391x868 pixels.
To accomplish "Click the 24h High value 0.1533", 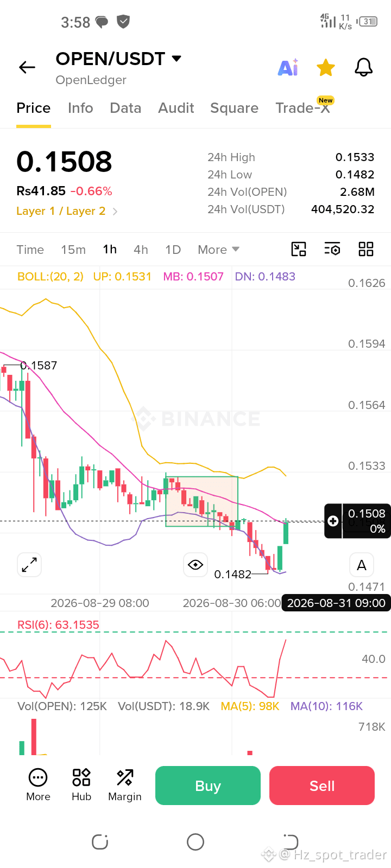I will pos(355,157).
